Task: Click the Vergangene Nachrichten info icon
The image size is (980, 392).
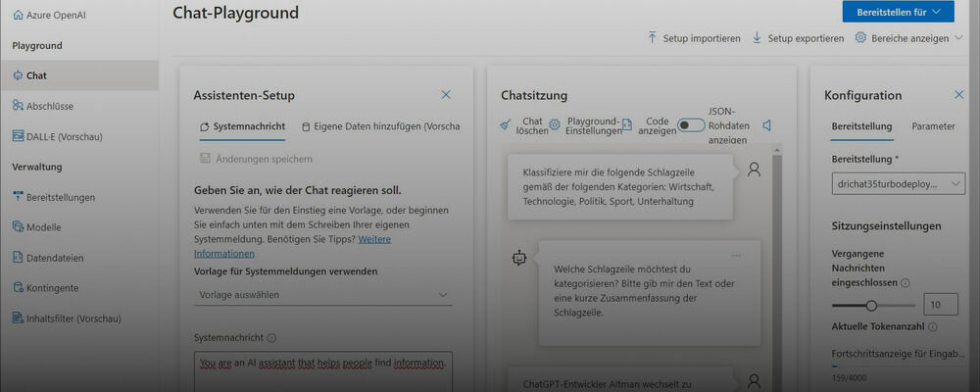Action: click(x=906, y=282)
